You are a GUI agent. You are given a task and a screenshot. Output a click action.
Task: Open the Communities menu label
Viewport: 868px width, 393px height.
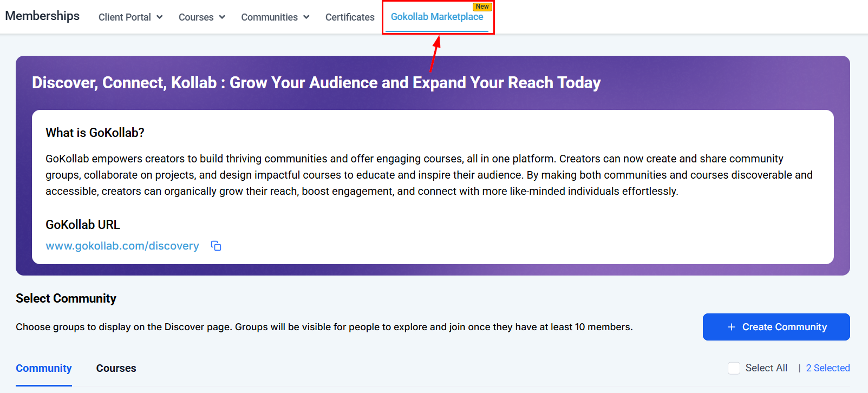(x=269, y=17)
